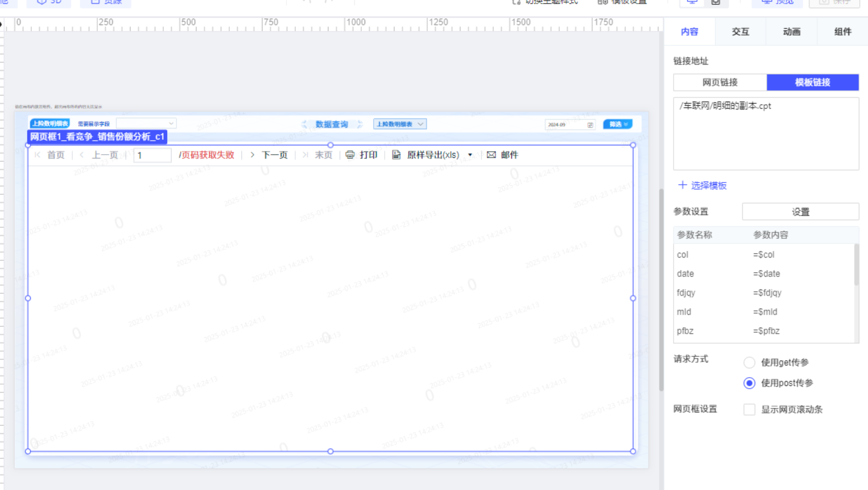Screen dimensions: 868x490
Task: Click the print icon in report toolbar
Action: click(x=350, y=155)
